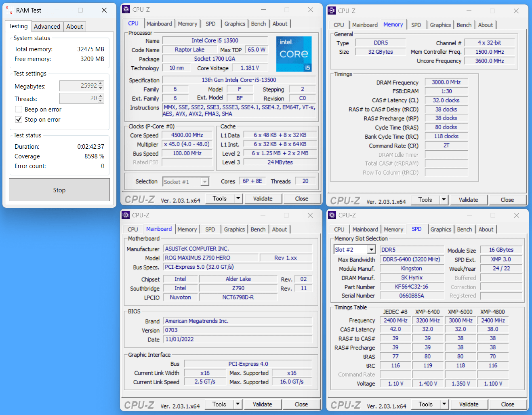Click the CPU-Z chip icon in the CPU tab window
The image size is (532, 415).
(x=126, y=9)
